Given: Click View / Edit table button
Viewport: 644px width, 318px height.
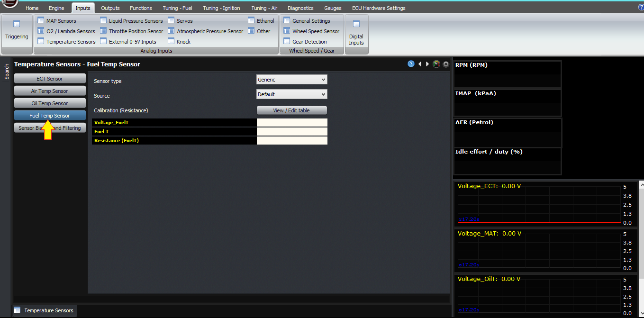Looking at the screenshot, I should click(x=291, y=110).
